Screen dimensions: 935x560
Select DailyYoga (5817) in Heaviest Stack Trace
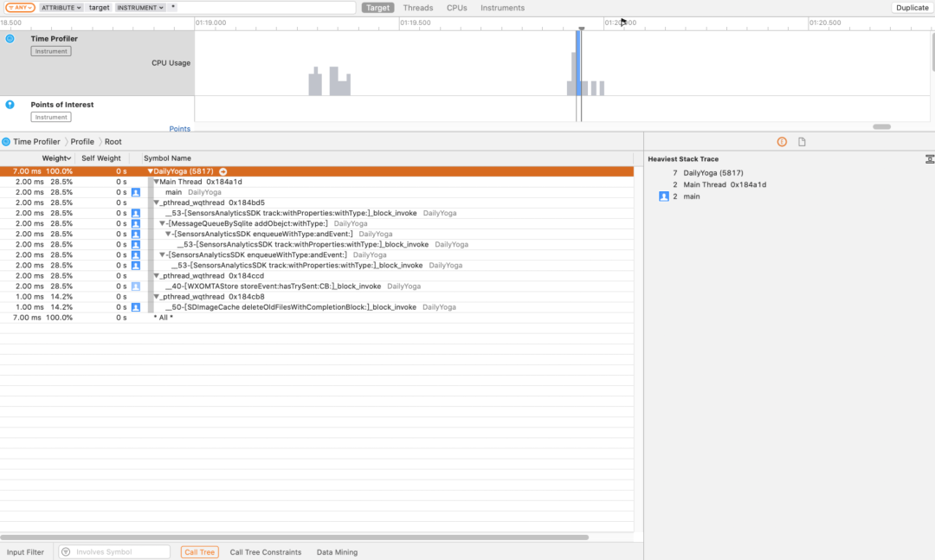coord(713,173)
